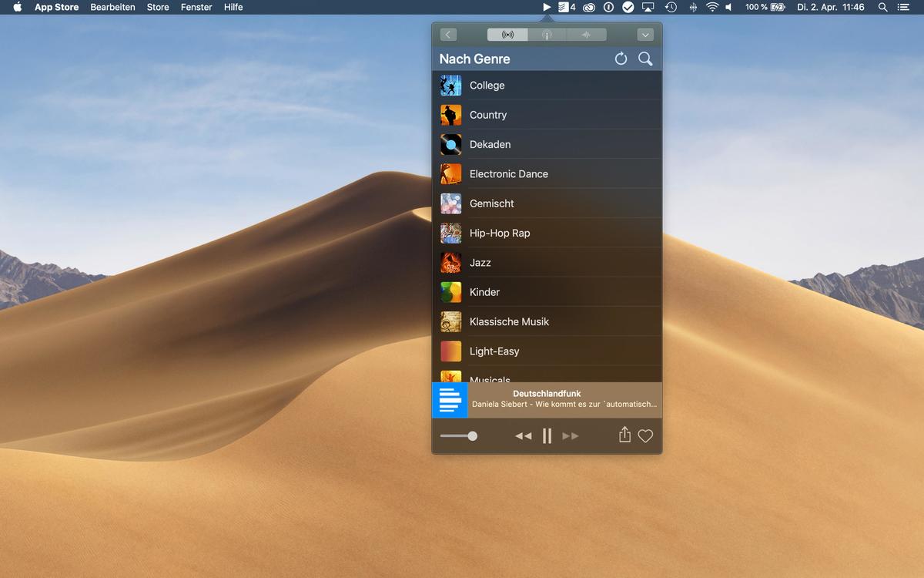Click the Deutschlandfunk station logo

(x=450, y=400)
